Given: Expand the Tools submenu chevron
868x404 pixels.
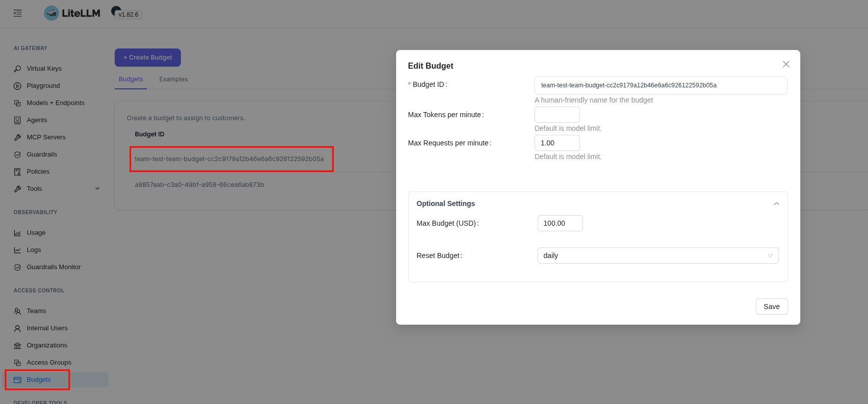Looking at the screenshot, I should click(x=98, y=189).
